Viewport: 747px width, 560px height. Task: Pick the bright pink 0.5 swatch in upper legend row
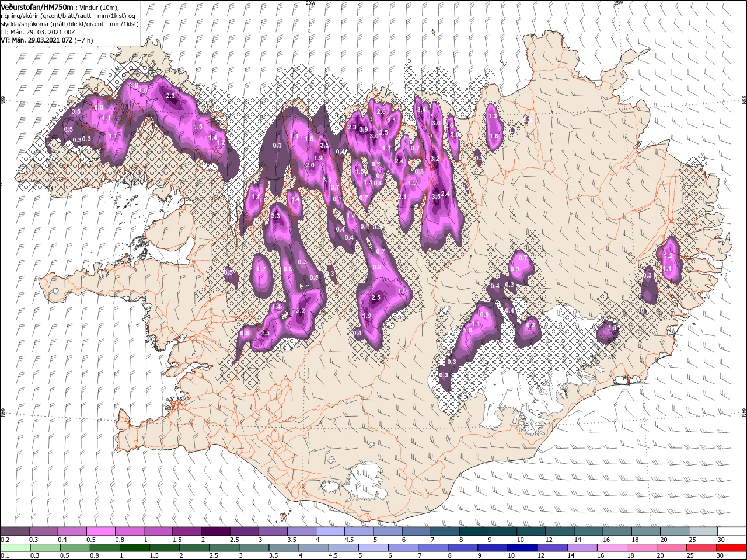(x=100, y=531)
